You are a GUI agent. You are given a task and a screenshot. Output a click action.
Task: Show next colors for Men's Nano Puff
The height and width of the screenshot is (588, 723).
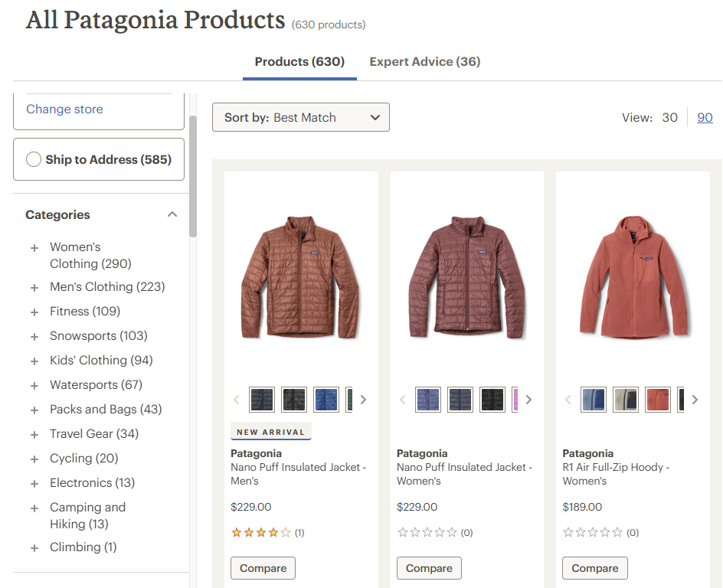point(363,400)
